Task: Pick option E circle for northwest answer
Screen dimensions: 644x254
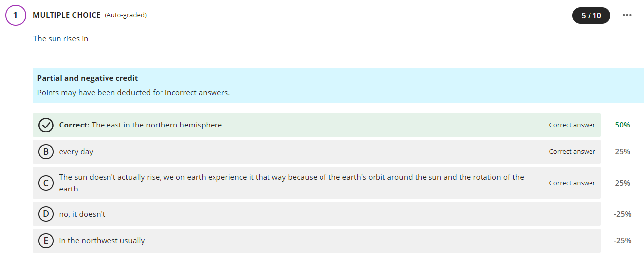Action: (46, 241)
